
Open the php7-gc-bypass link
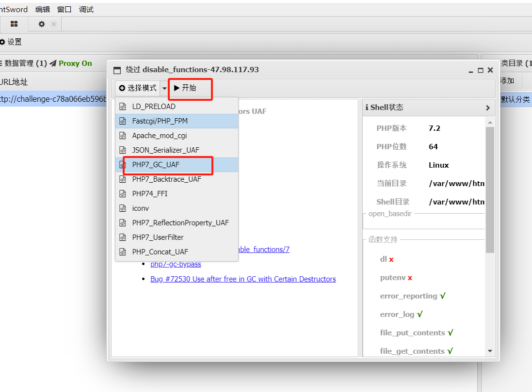click(x=176, y=264)
